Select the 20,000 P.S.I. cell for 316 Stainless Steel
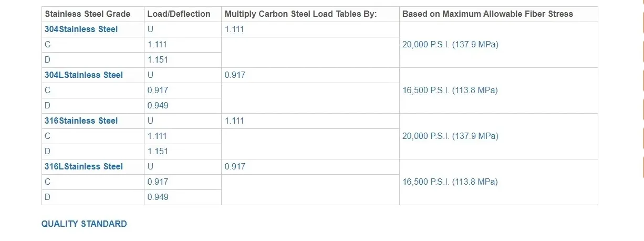644x241 pixels. click(450, 136)
